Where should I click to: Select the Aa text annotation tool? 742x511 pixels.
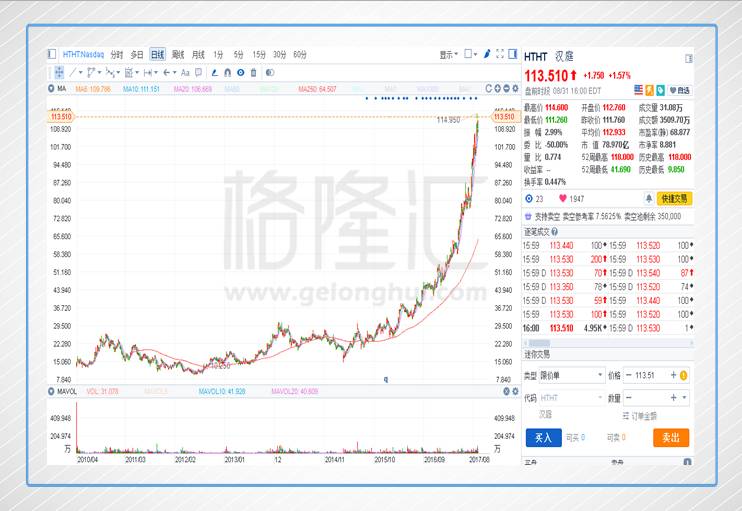(186, 72)
